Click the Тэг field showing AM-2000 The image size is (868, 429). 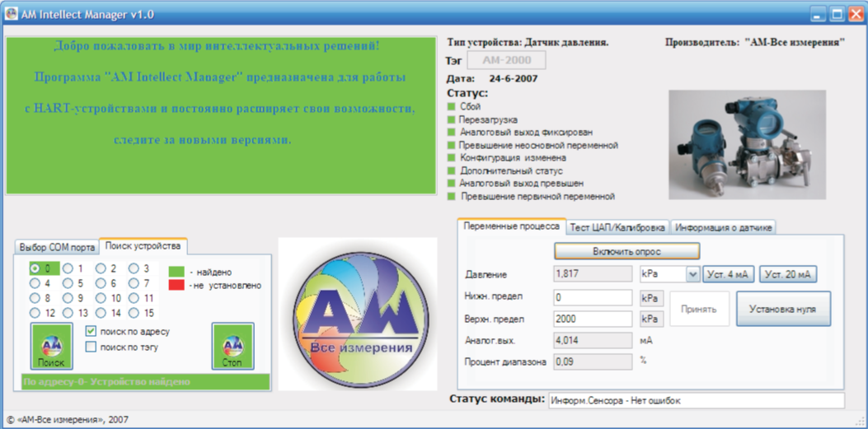[506, 61]
